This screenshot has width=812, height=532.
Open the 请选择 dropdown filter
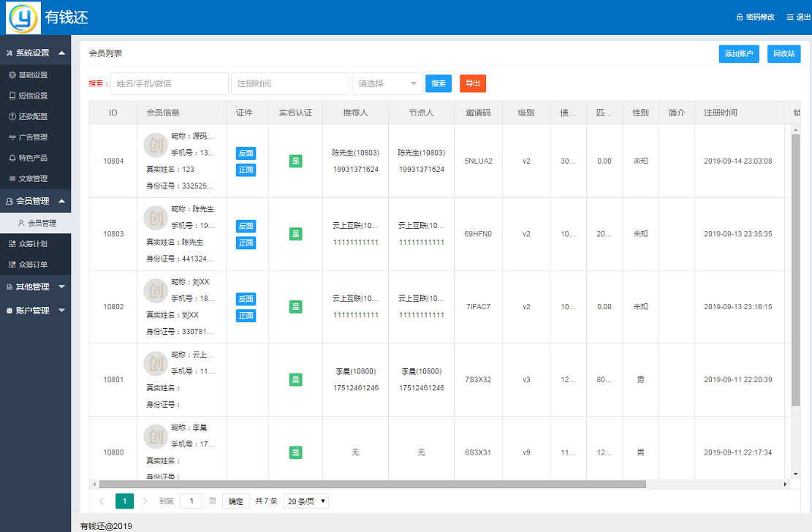pos(387,84)
